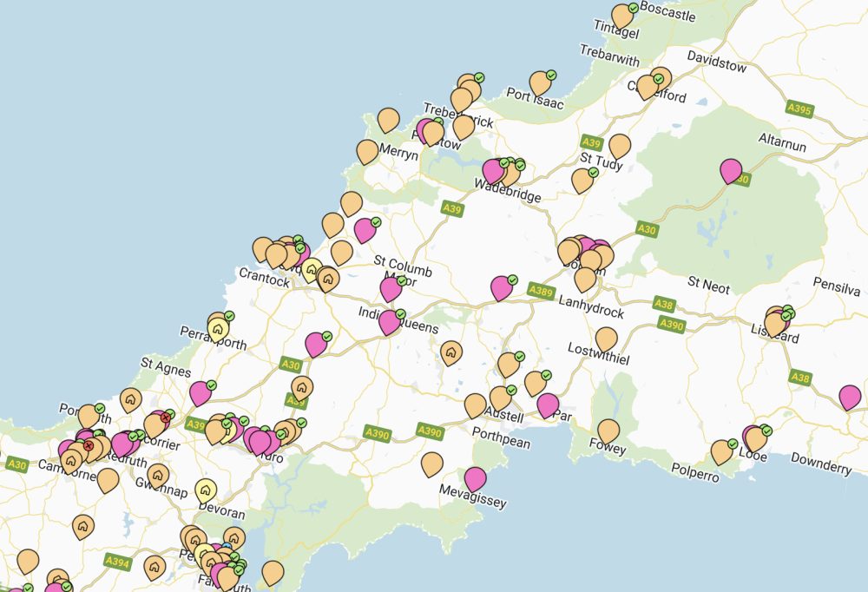868x592 pixels.
Task: Select the pink marker near St Agnes
Action: (201, 392)
